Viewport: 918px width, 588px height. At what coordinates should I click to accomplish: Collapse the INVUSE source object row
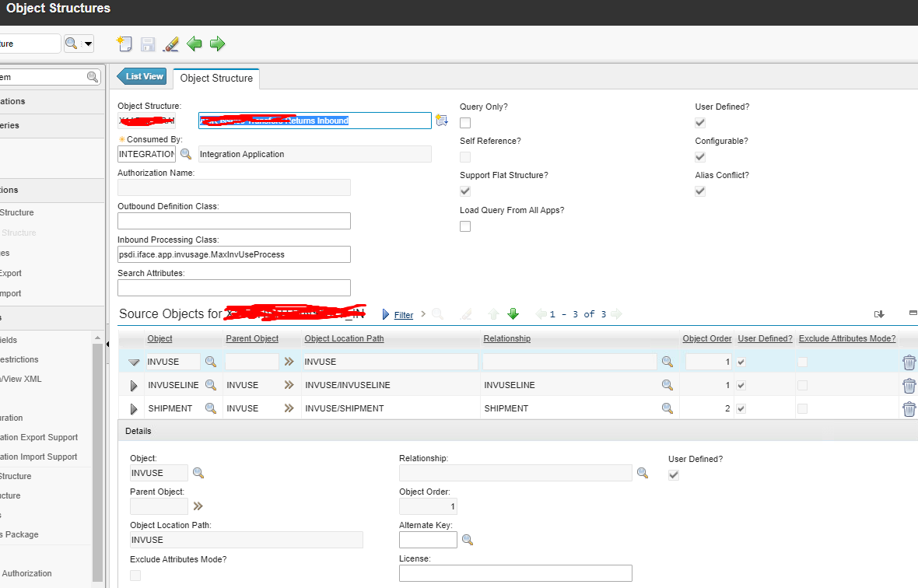pyautogui.click(x=132, y=362)
